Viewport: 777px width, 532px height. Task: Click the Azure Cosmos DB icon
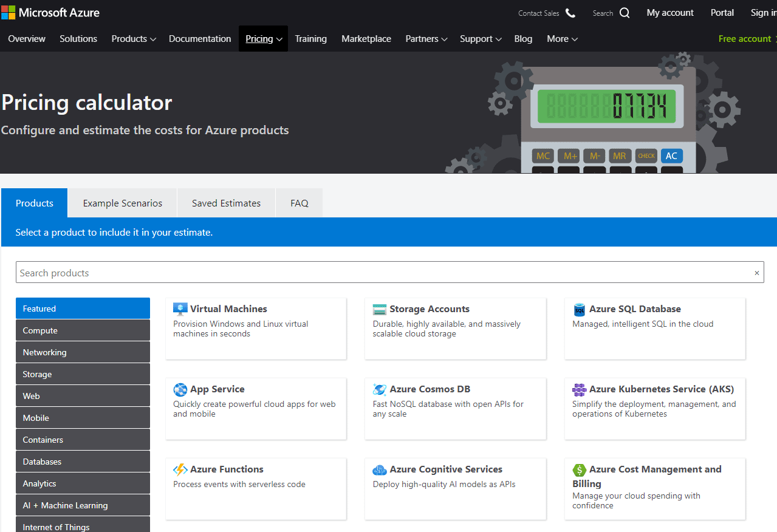(x=380, y=389)
